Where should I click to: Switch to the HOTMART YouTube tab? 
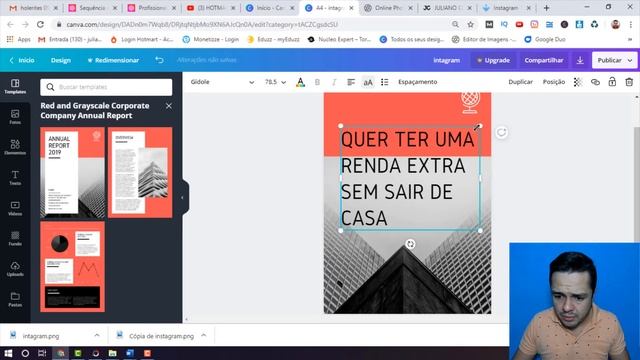click(211, 8)
